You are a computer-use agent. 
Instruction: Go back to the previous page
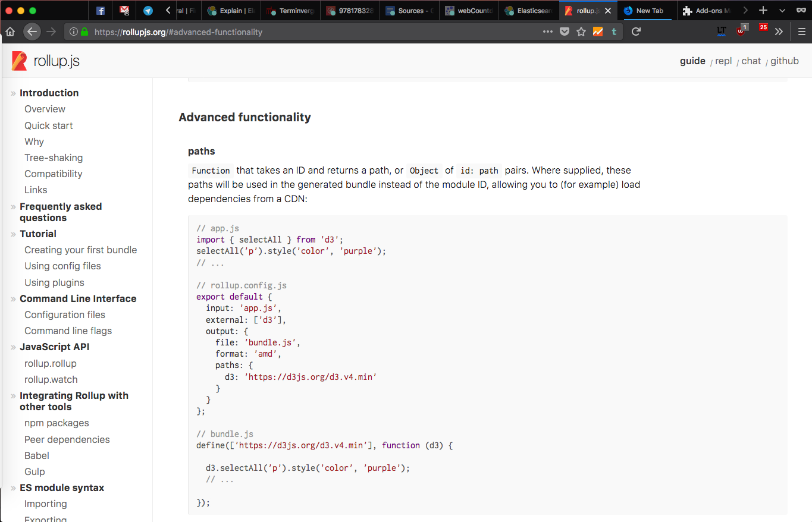pos(32,32)
